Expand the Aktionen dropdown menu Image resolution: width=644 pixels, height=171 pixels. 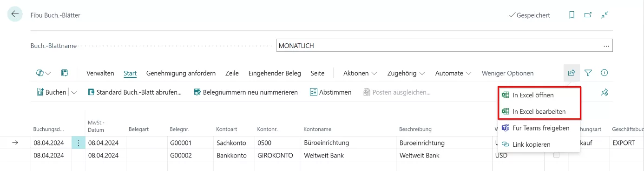coord(360,73)
